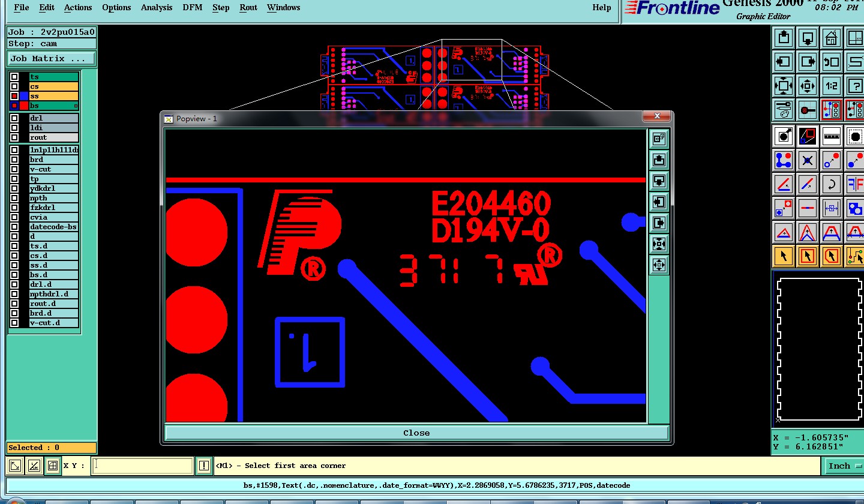Click the zoom out shrink icon
Screen dimensions: 864x504
[808, 86]
